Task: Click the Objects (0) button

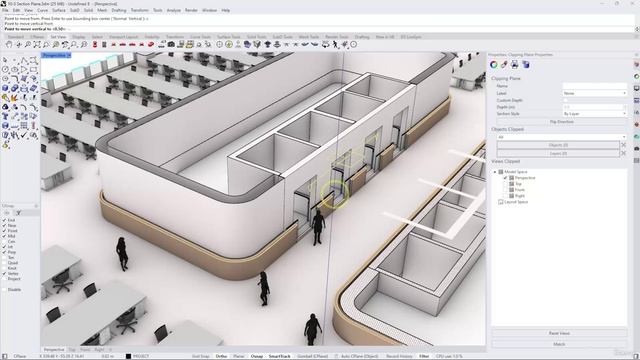Action: (x=558, y=145)
